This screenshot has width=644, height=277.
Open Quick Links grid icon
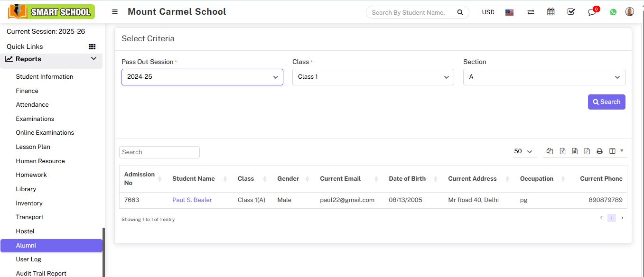[x=92, y=46]
